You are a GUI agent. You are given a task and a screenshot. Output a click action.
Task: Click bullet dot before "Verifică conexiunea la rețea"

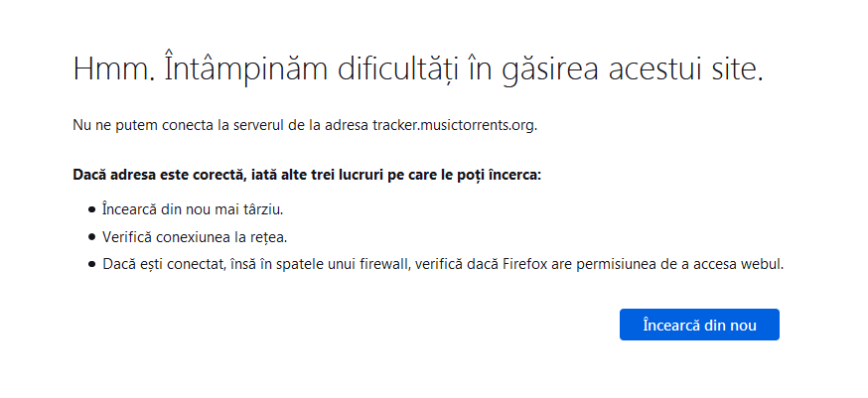click(x=92, y=237)
